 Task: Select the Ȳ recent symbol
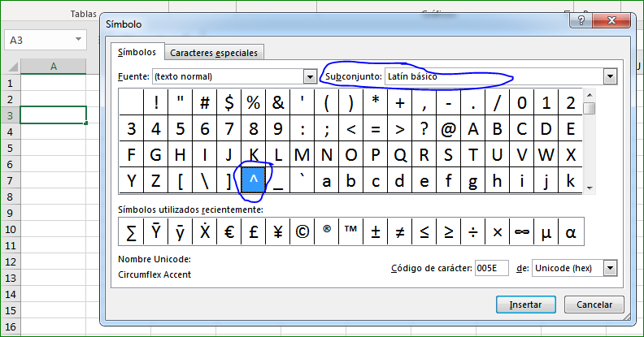(x=155, y=231)
